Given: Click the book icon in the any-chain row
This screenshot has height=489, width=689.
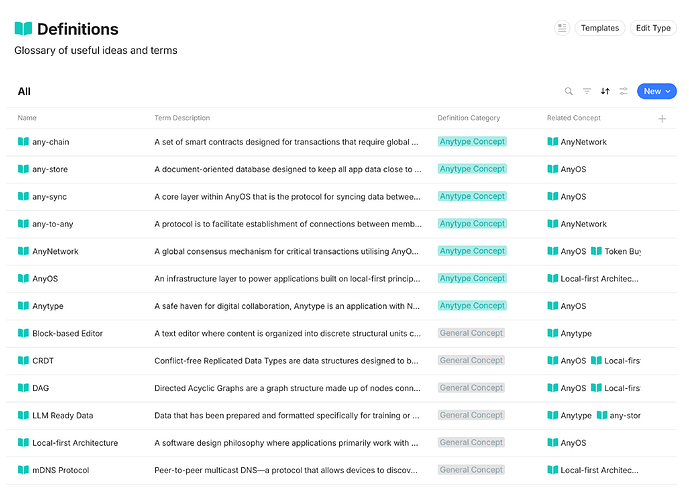Looking at the screenshot, I should click(x=23, y=141).
